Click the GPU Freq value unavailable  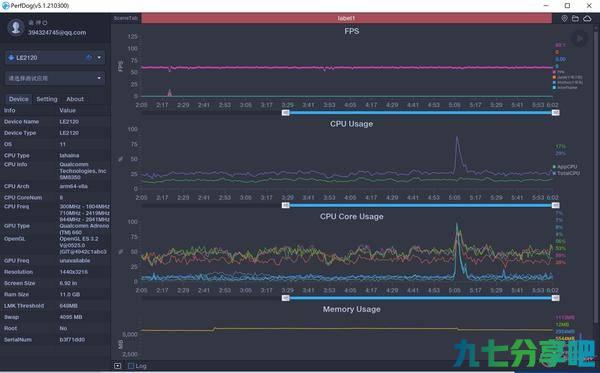click(x=75, y=261)
